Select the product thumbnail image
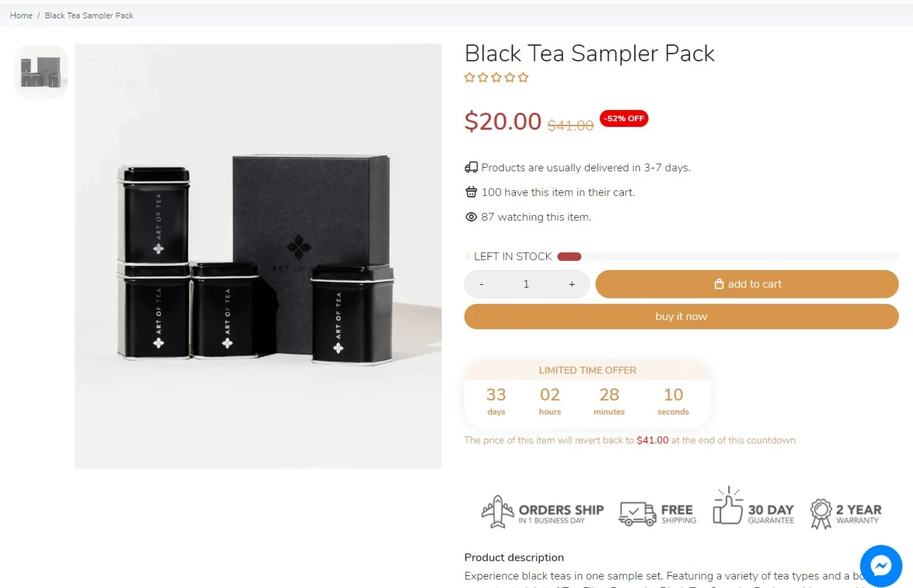This screenshot has height=588, width=913. (41, 72)
